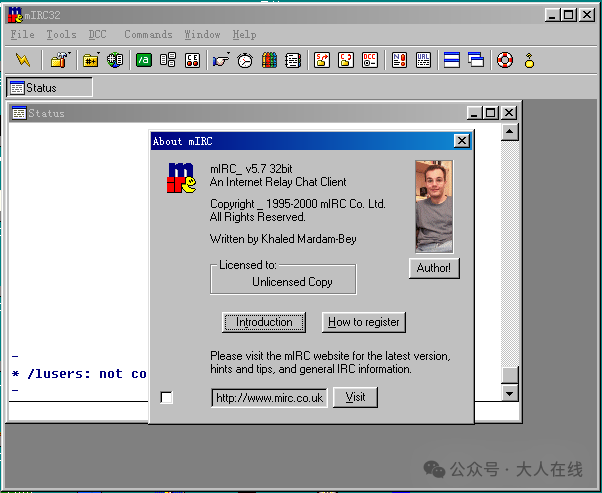Click the DCC Send toolbar icon

[x=322, y=60]
